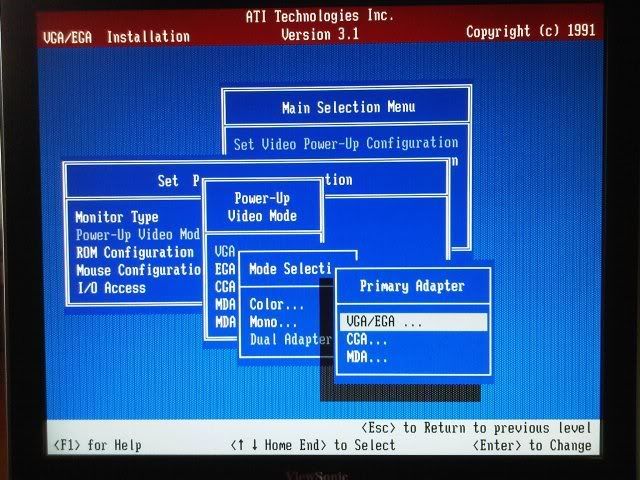Viewport: 640px width, 480px height.
Task: Select EGA in Power-Up Video Mode list
Action: click(225, 269)
